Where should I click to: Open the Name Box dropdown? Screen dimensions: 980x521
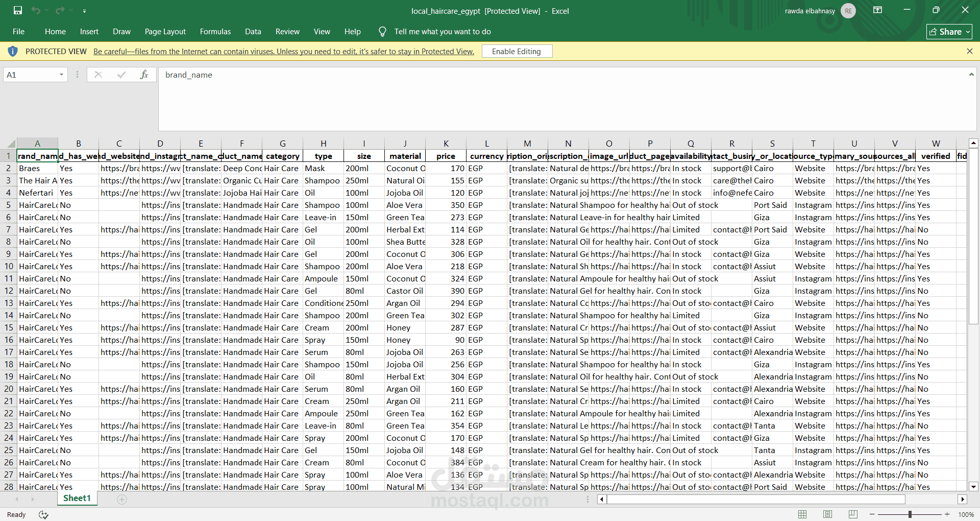[x=61, y=75]
